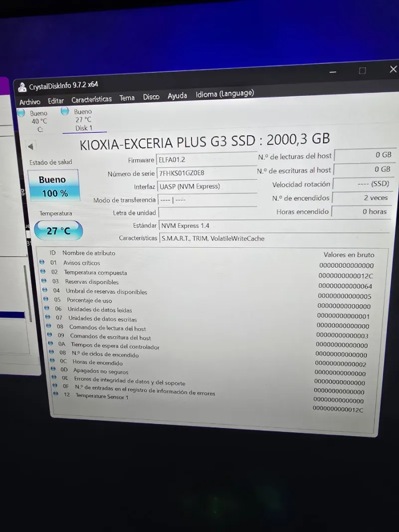Click the serial number field 7FHKS01GZ0E8
This screenshot has height=532, width=399.
pyautogui.click(x=206, y=173)
